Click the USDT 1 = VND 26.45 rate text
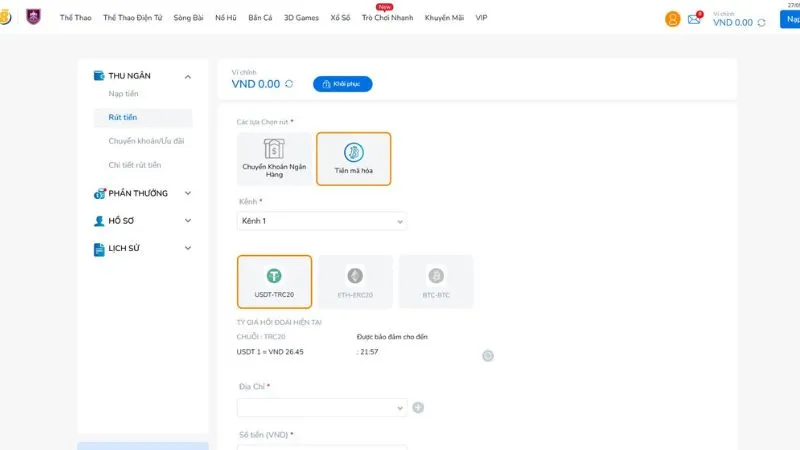The height and width of the screenshot is (450, 800). pyautogui.click(x=270, y=352)
